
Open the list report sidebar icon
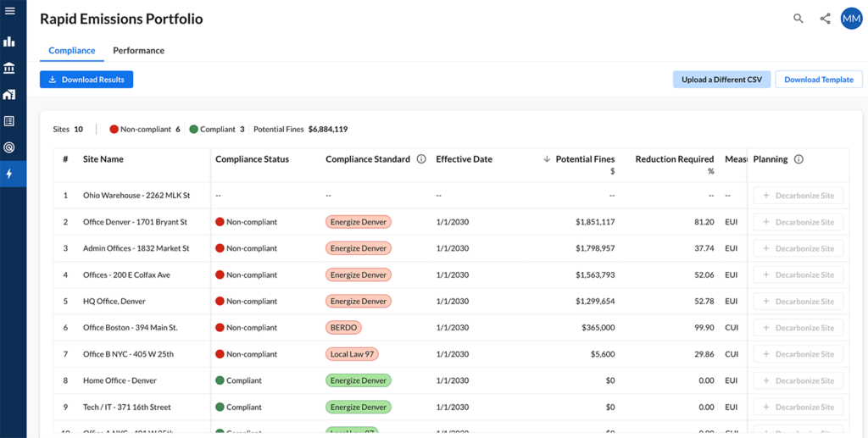click(10, 121)
